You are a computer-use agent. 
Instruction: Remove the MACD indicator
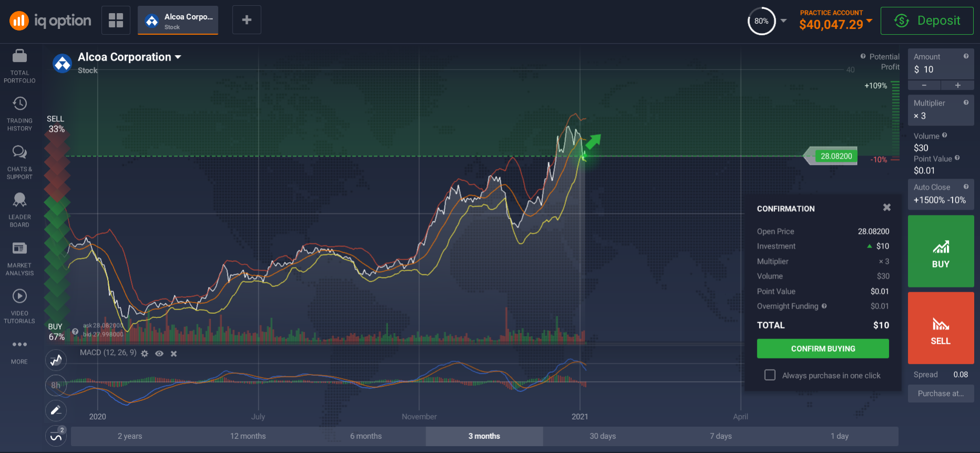coord(174,354)
